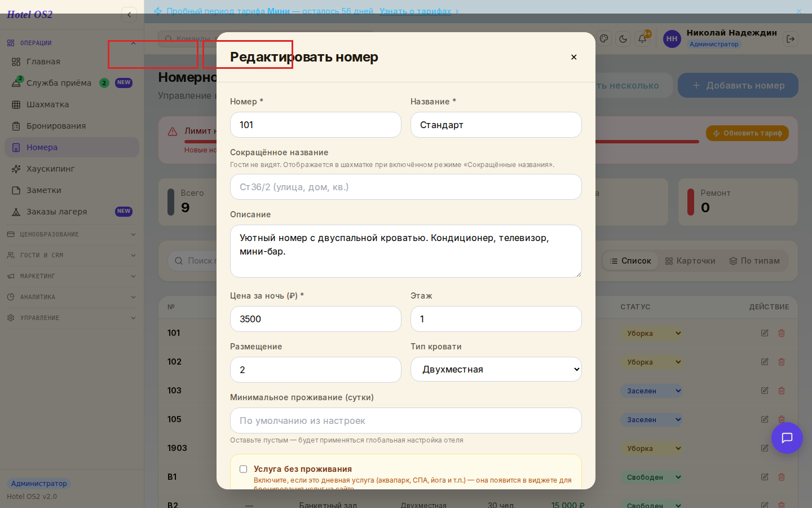Open the color theme palette icon
This screenshot has height=508, width=812.
click(604, 39)
